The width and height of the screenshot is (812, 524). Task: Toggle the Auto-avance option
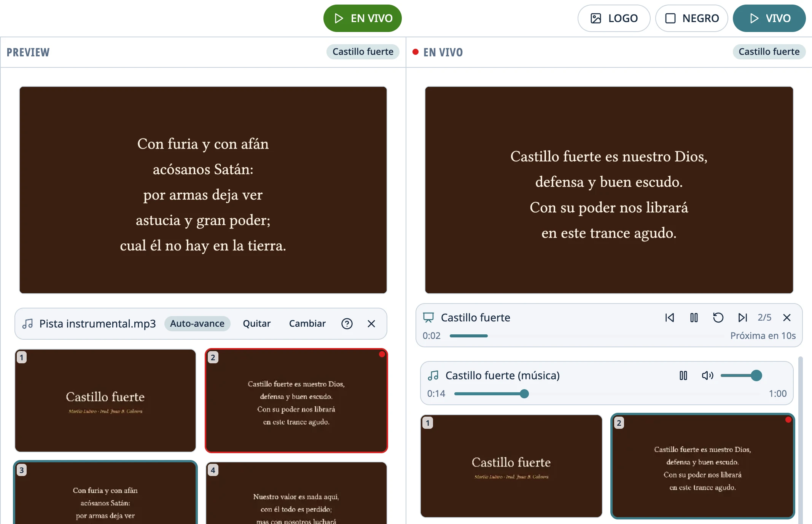coord(197,324)
